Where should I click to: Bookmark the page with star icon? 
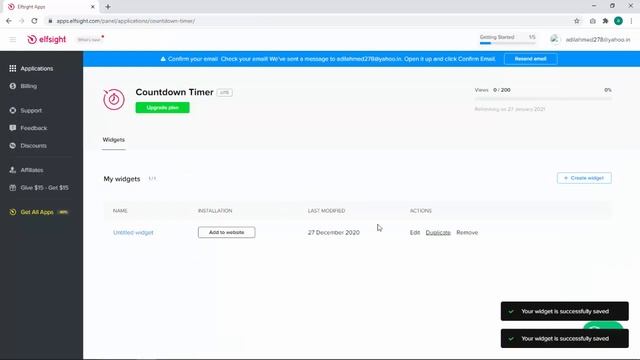tap(576, 21)
